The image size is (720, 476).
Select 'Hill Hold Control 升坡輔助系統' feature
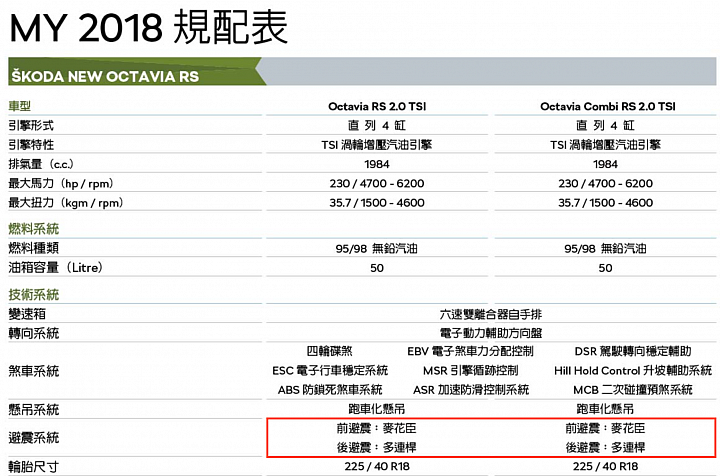tap(633, 370)
